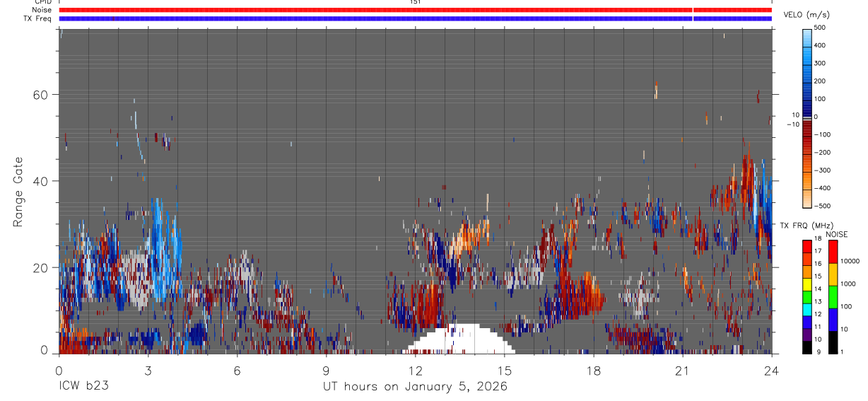Click the green 13-14 MHz TX FRQ swatch
This screenshot has height=401, width=868.
click(807, 297)
